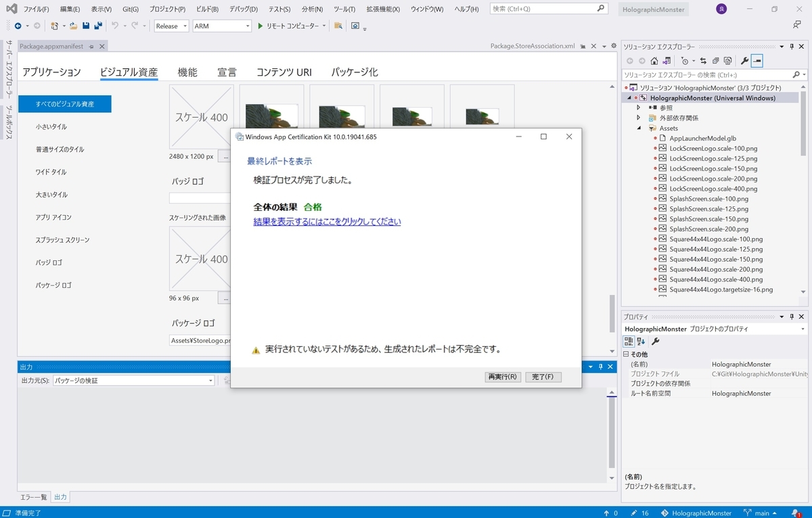Select LockScreenLogo.scale-400.png file

713,189
